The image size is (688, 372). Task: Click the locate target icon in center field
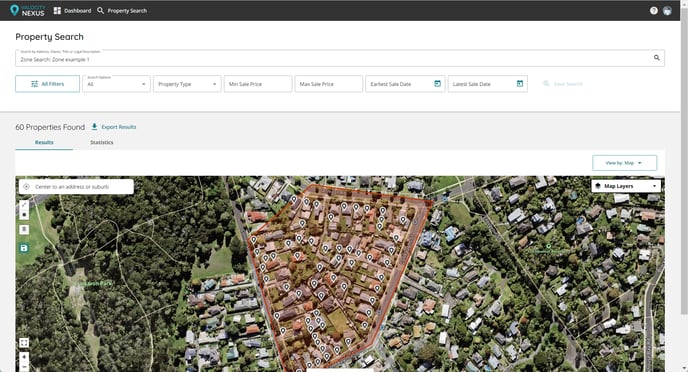click(x=26, y=186)
